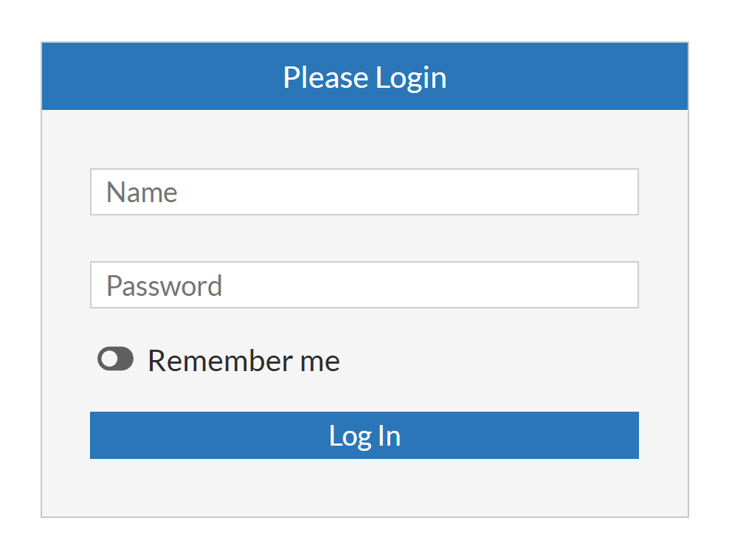Switch on Remember me slider toggle
Screen dimensions: 729x560
[116, 359]
